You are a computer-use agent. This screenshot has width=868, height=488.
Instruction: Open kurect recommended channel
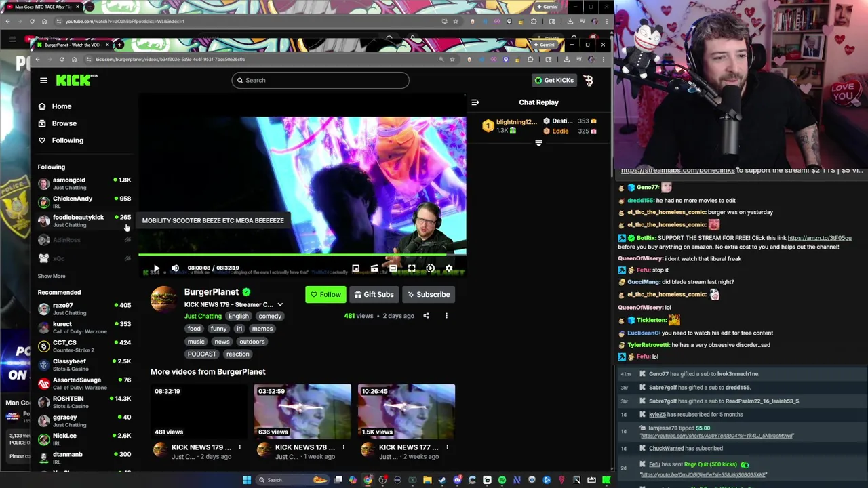coord(84,327)
